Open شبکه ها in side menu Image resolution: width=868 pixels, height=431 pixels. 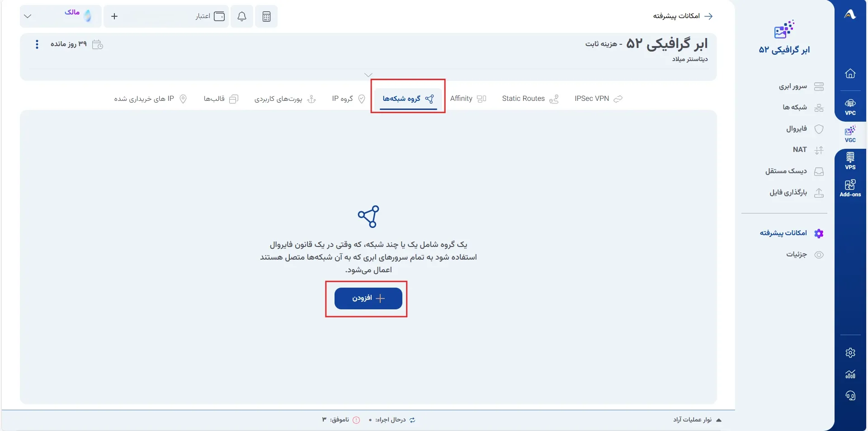(x=803, y=107)
